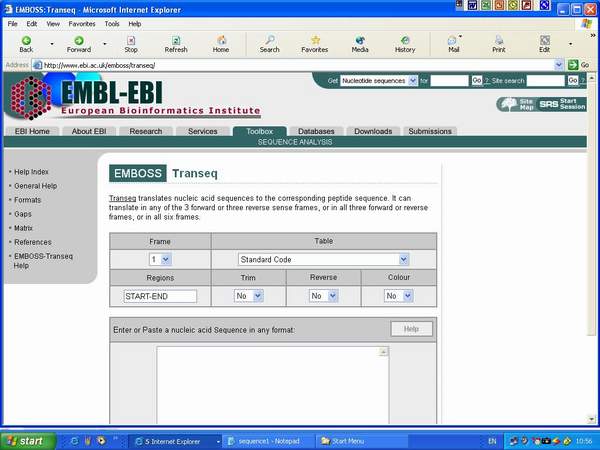The image size is (600, 450).
Task: Open the References sidebar link
Action: pos(33,242)
